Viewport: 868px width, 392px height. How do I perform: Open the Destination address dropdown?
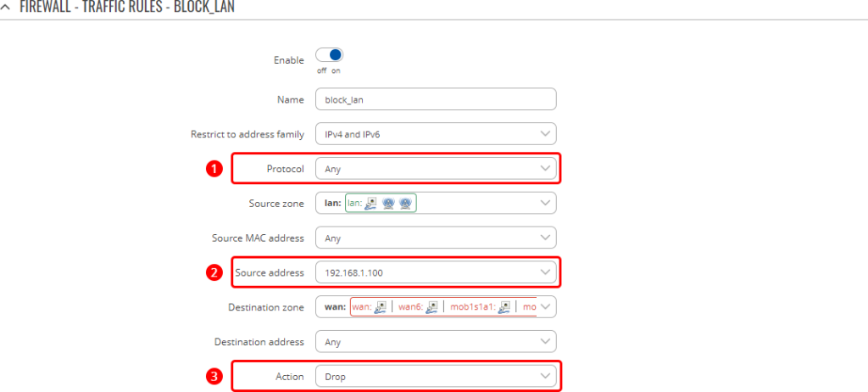[x=436, y=342]
